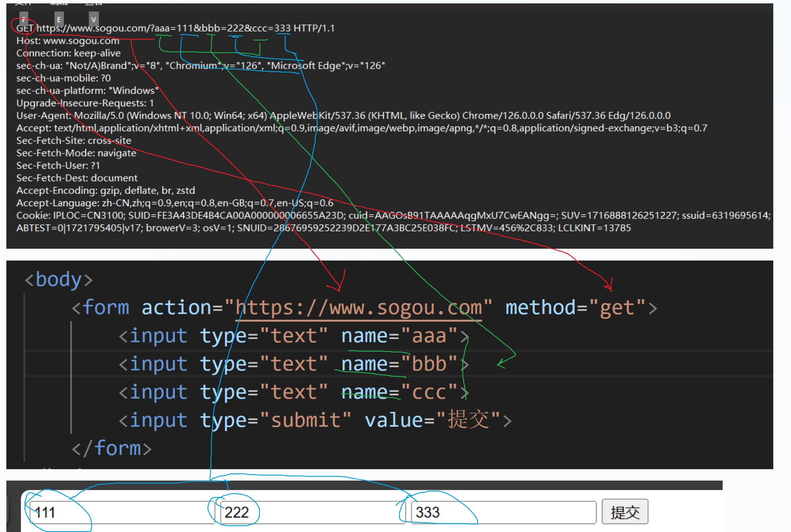Click the 'Accept: text/html' header line
Viewport: 791px width, 532px height.
(362, 128)
